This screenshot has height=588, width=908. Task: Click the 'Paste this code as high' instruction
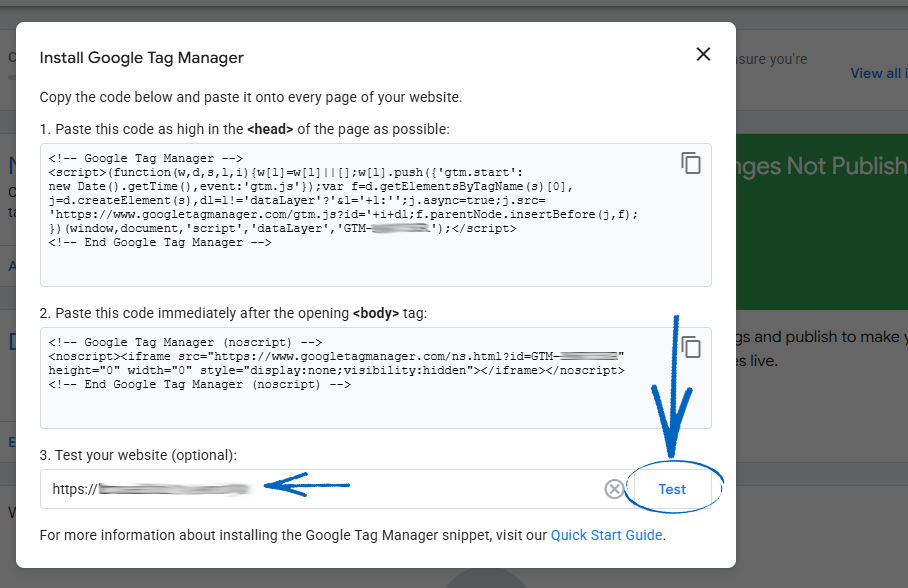pos(244,129)
